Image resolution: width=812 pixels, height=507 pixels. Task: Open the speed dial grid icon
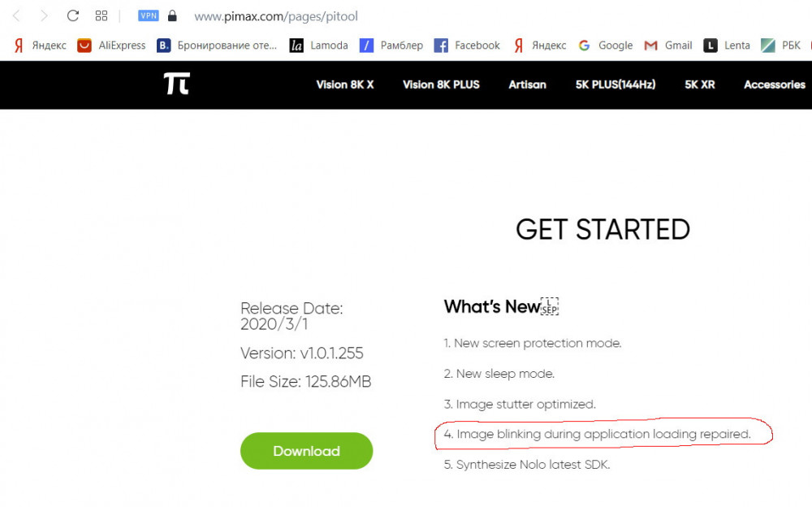101,15
